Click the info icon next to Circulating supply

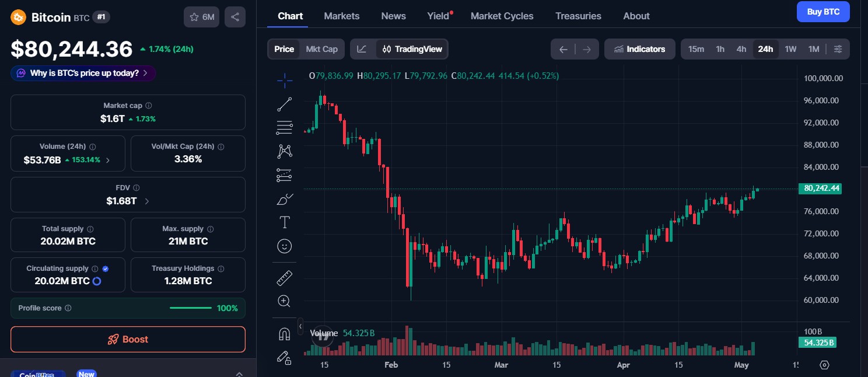(x=94, y=268)
